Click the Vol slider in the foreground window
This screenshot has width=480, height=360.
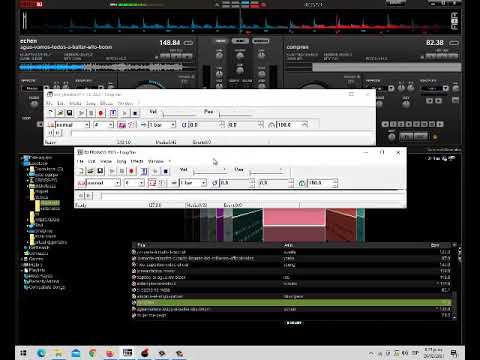(x=210, y=172)
